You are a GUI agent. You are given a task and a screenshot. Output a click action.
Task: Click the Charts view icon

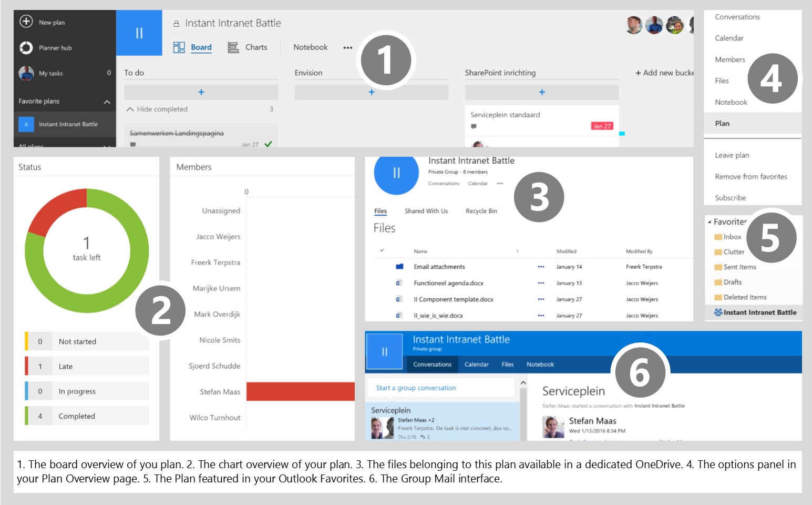[x=233, y=47]
